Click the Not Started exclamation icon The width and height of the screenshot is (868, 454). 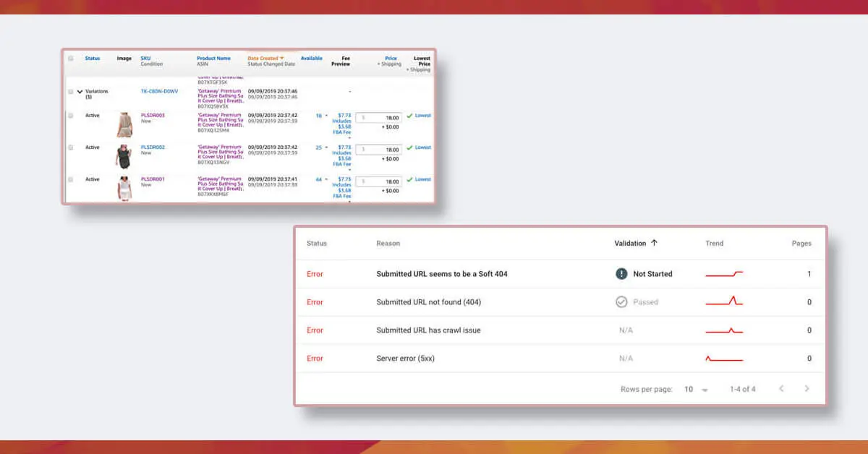[x=621, y=274]
